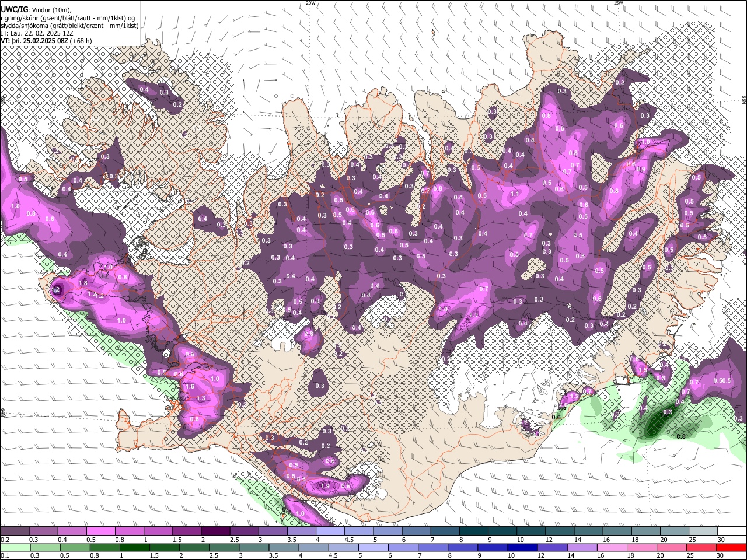Click the black '0.6' value near coast
This screenshot has height=560, width=747.
(556, 417)
